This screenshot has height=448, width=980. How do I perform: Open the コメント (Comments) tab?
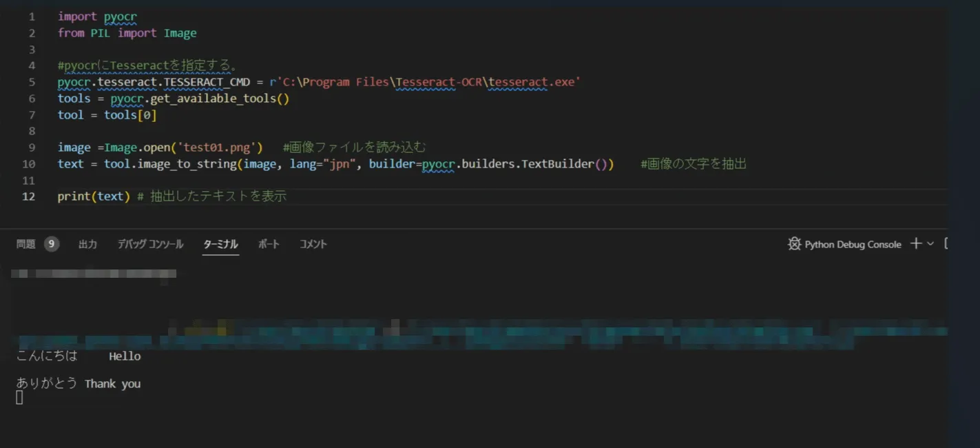(313, 244)
